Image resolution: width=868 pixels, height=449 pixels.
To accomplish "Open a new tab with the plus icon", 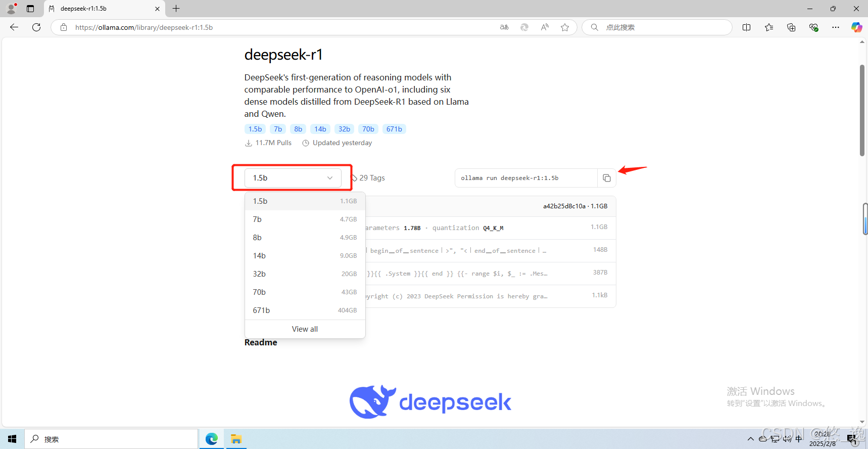I will 176,9.
